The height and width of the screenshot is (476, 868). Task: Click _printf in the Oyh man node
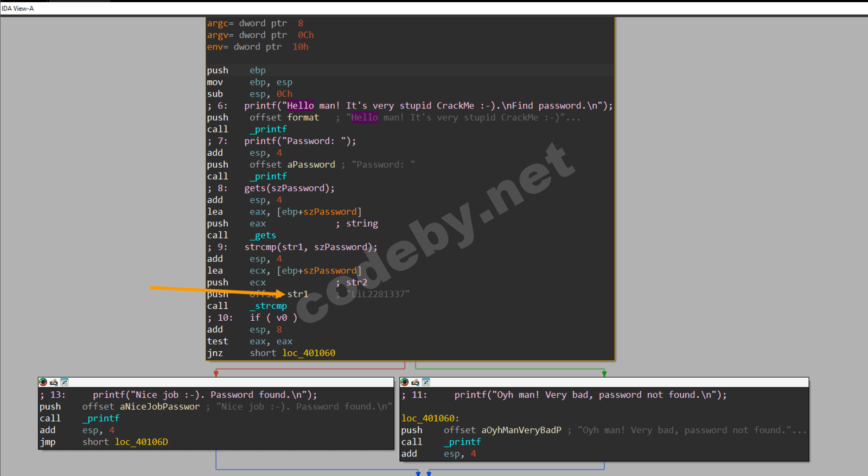pyautogui.click(x=462, y=442)
